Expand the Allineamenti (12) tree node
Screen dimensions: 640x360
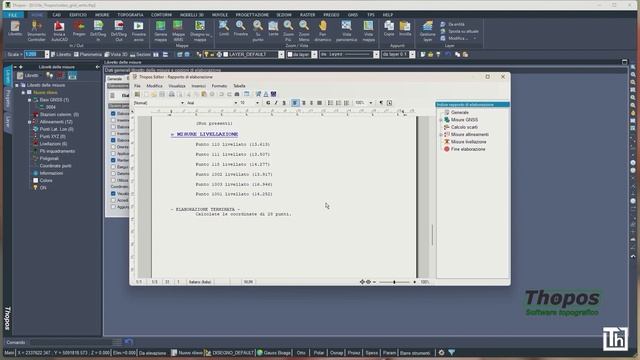click(x=29, y=122)
